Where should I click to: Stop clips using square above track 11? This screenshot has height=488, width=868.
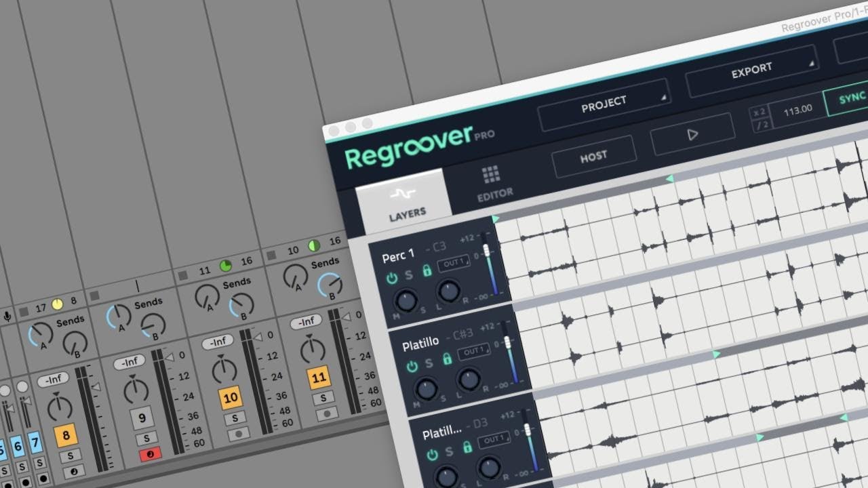click(x=271, y=256)
